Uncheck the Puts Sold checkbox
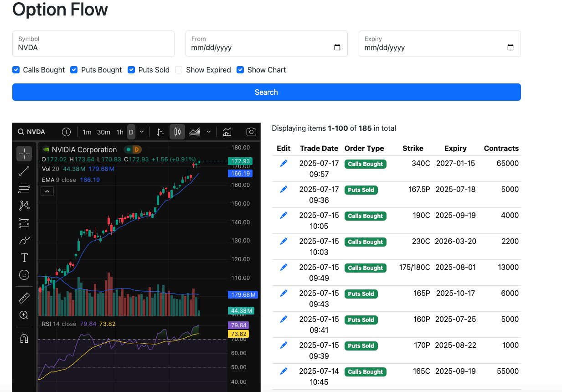Image resolution: width=562 pixels, height=392 pixels. (x=131, y=70)
